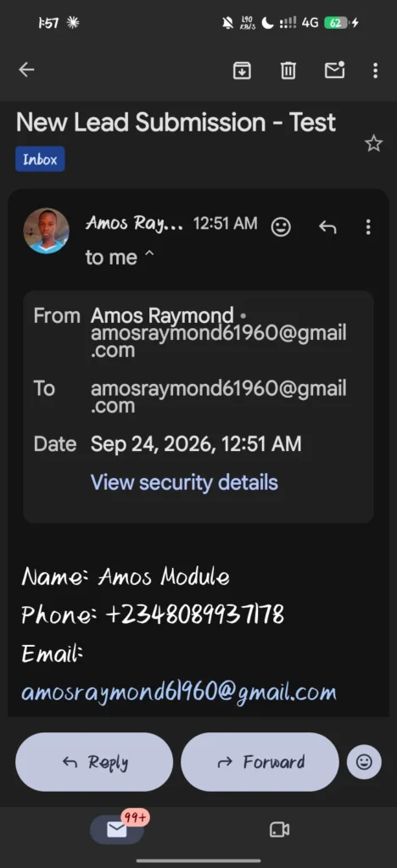Open View security details link
Screen dimensions: 397x868
tap(184, 482)
